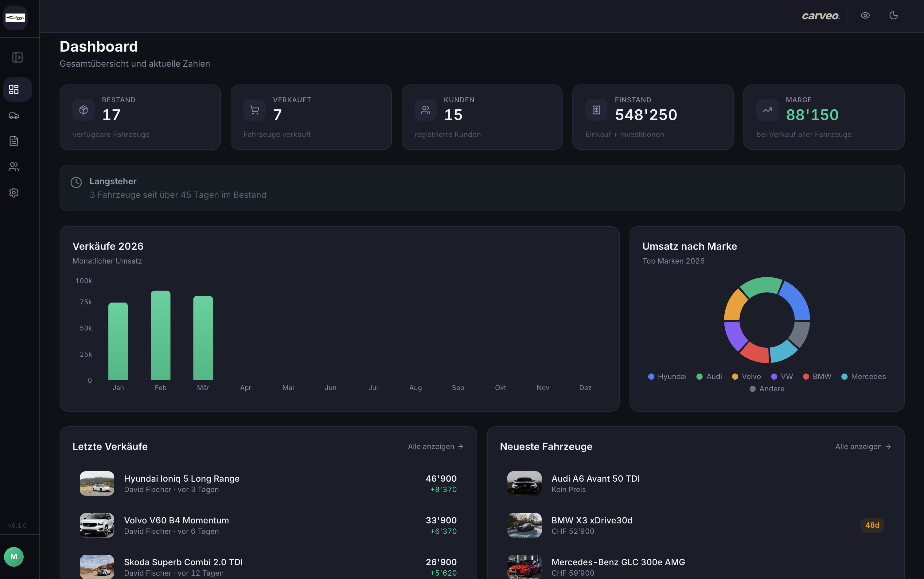Show all in Letzte Verkäufe
This screenshot has width=924, height=579.
pyautogui.click(x=435, y=447)
